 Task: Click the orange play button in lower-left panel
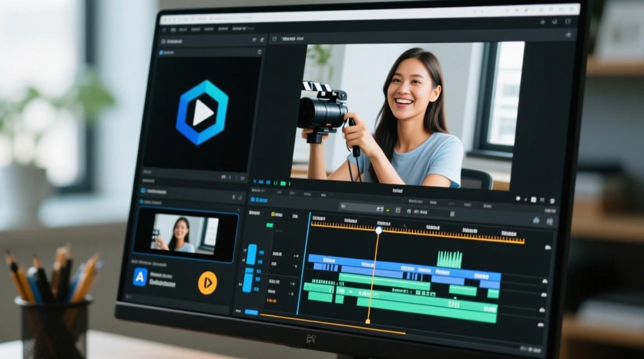tap(207, 282)
